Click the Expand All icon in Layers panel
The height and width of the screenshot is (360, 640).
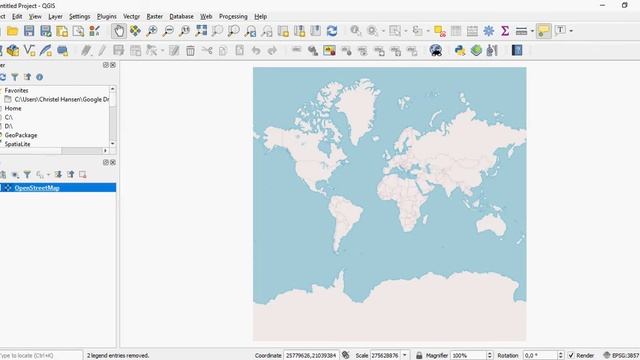pyautogui.click(x=58, y=175)
